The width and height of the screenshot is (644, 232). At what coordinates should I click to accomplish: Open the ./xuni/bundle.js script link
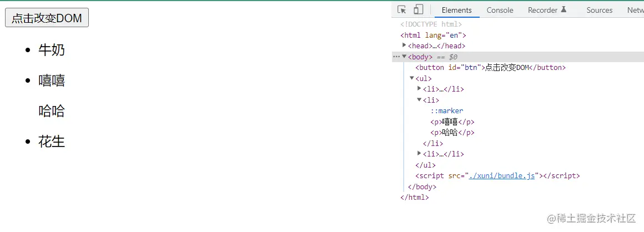501,176
